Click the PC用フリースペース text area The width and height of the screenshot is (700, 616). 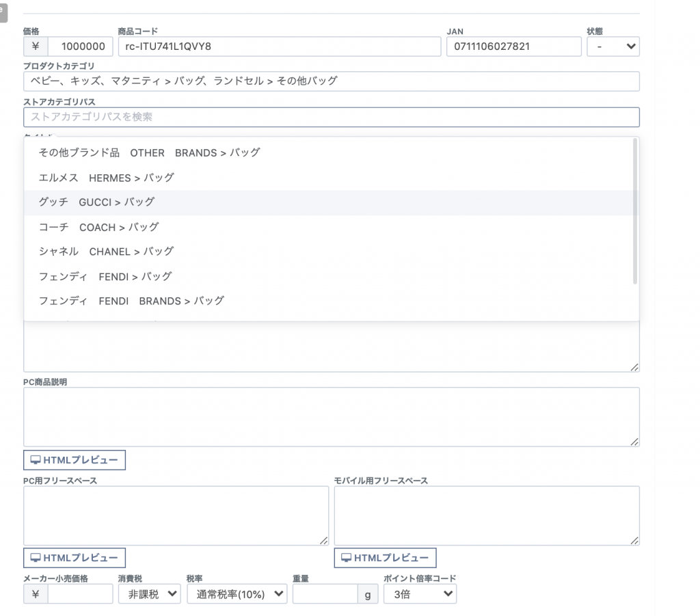click(x=176, y=515)
